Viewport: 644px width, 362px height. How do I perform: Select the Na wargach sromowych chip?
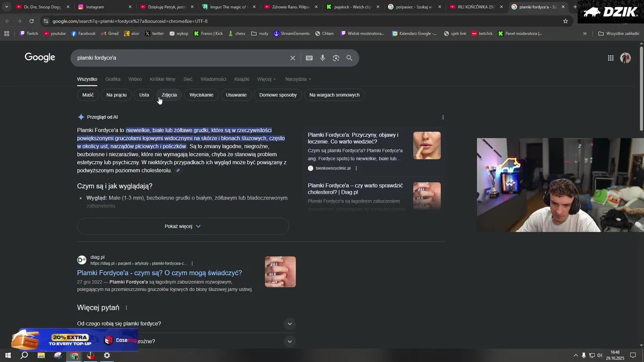[334, 95]
